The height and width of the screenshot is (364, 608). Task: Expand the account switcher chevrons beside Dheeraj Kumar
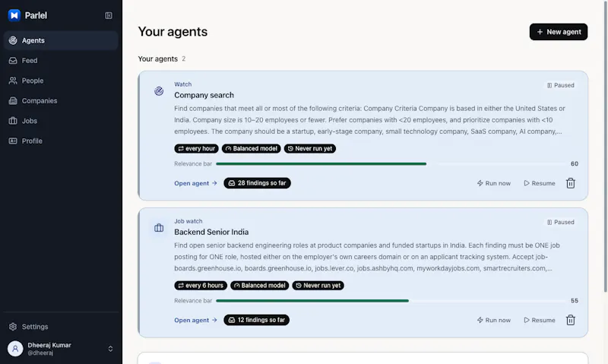point(110,349)
